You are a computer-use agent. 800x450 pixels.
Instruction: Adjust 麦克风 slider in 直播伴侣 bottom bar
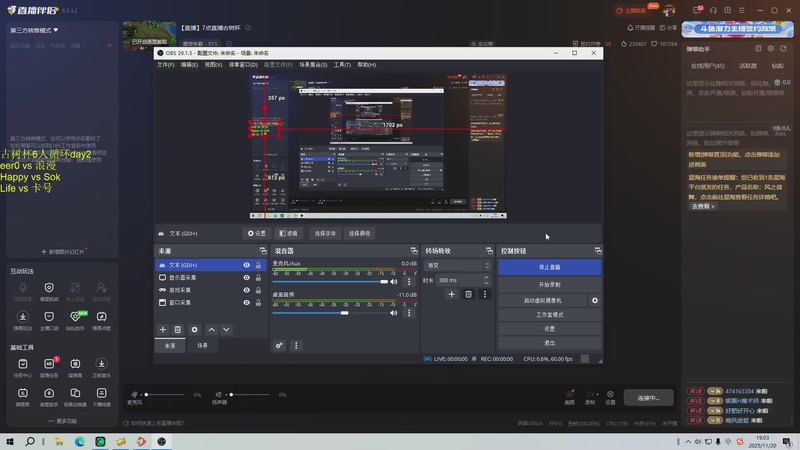coord(163,394)
